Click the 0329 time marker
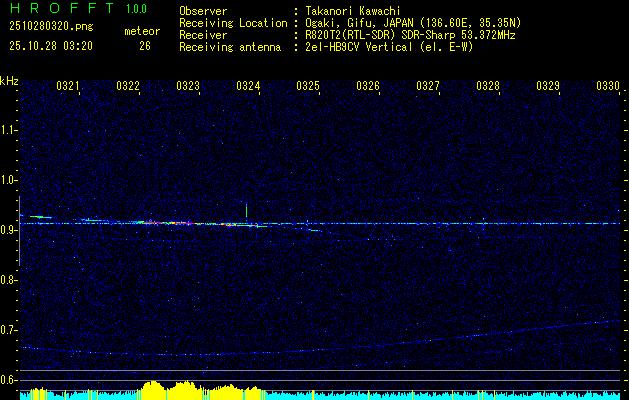 (x=548, y=86)
